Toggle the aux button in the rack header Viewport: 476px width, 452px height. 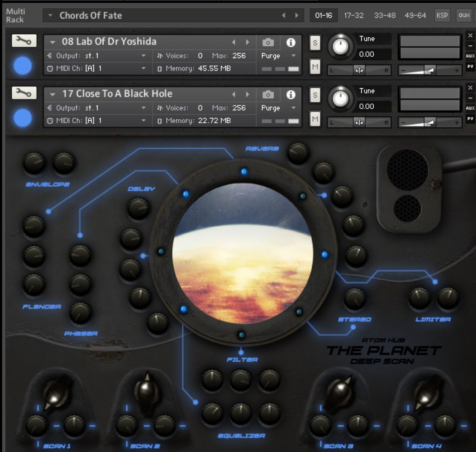[x=464, y=15]
